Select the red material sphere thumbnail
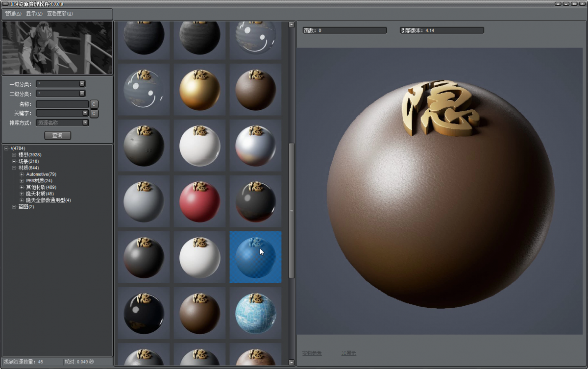Viewport: 588px width, 369px height. (199, 201)
